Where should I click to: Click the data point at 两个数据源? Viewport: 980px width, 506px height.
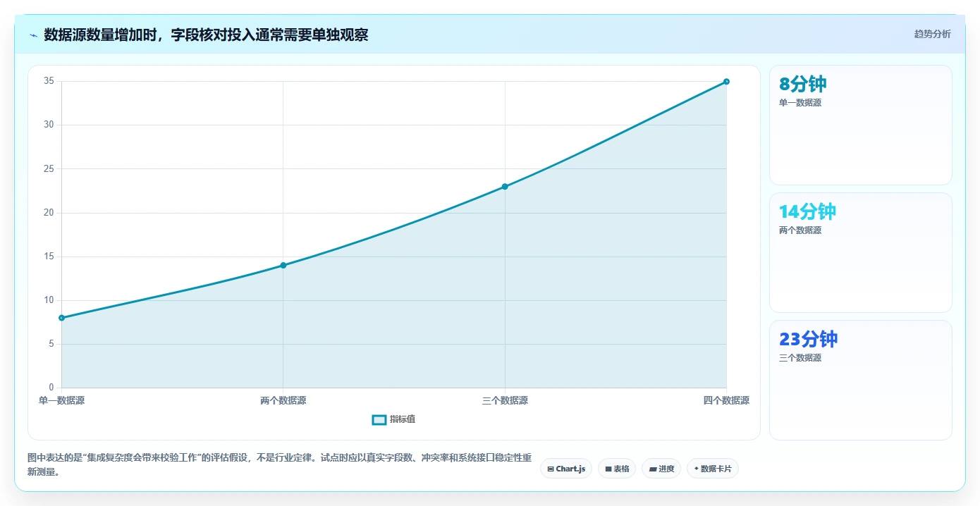click(x=283, y=265)
